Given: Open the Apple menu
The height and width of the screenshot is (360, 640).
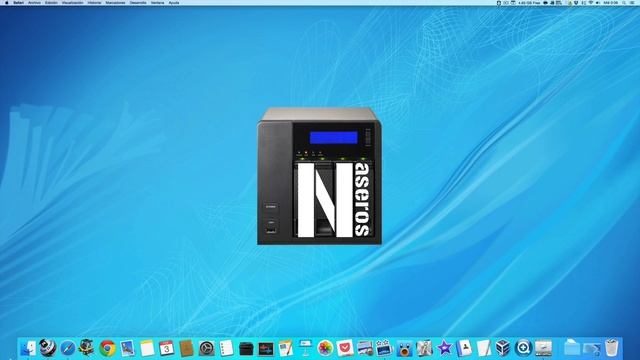Looking at the screenshot, I should click(x=7, y=2).
